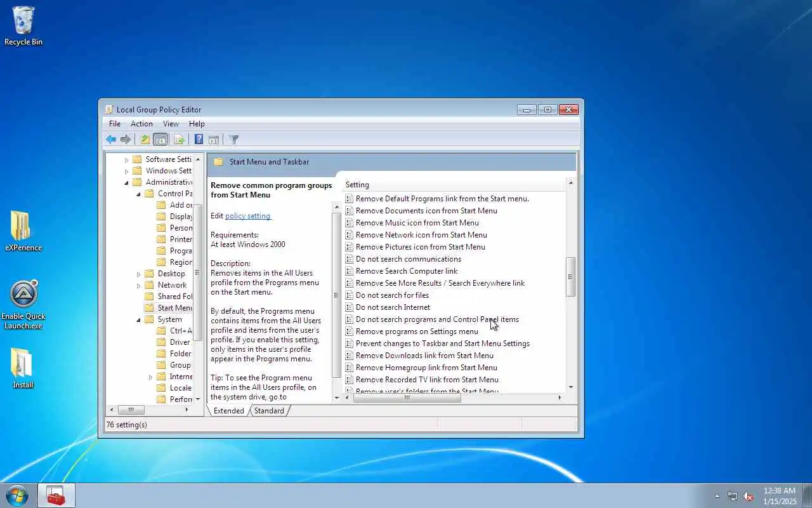Click settings list scroll down arrow
This screenshot has height=508, width=812.
click(570, 387)
